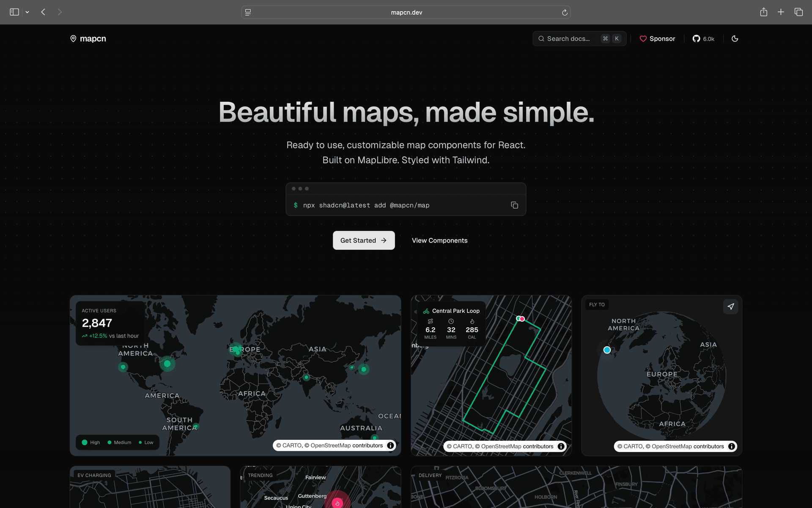Image resolution: width=812 pixels, height=508 pixels.
Task: Click the blue marker on globe
Action: point(607,350)
